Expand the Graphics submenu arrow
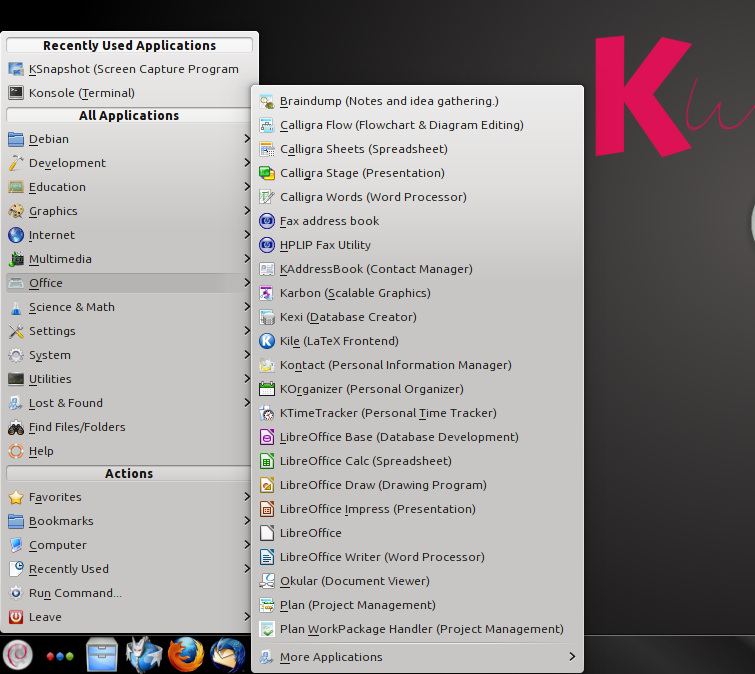 (x=247, y=211)
